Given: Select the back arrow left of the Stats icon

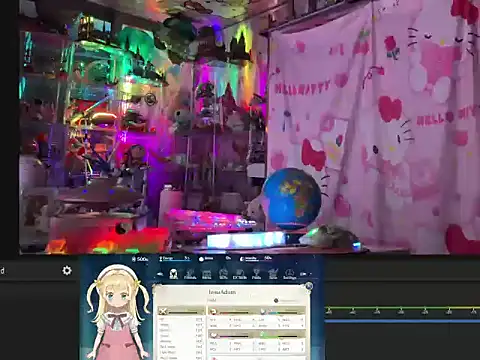Looking at the screenshot, I should (161, 274).
